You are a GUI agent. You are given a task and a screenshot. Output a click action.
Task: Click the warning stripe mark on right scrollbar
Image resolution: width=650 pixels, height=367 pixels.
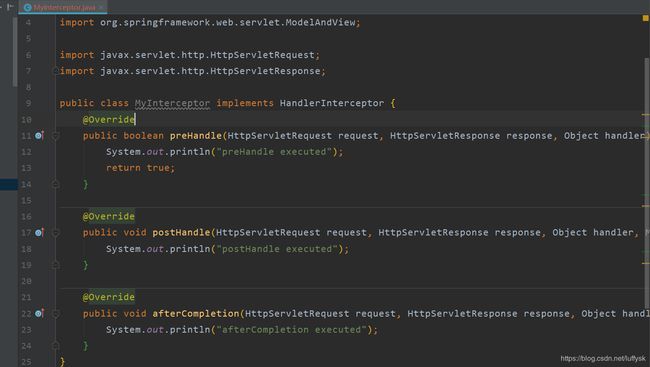(x=645, y=115)
